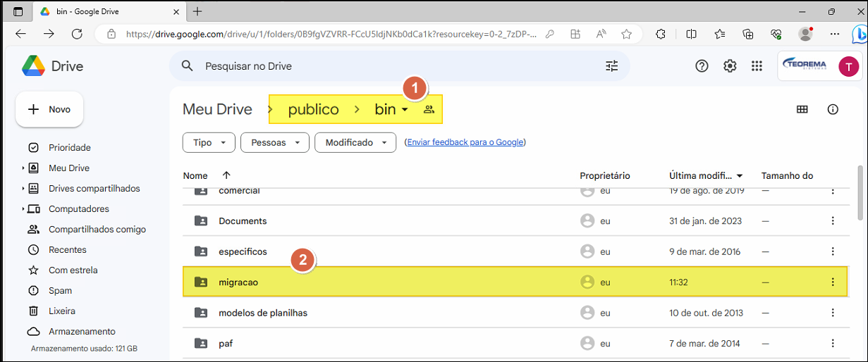Open Prioridade in the sidebar
This screenshot has width=868, height=362.
click(69, 148)
